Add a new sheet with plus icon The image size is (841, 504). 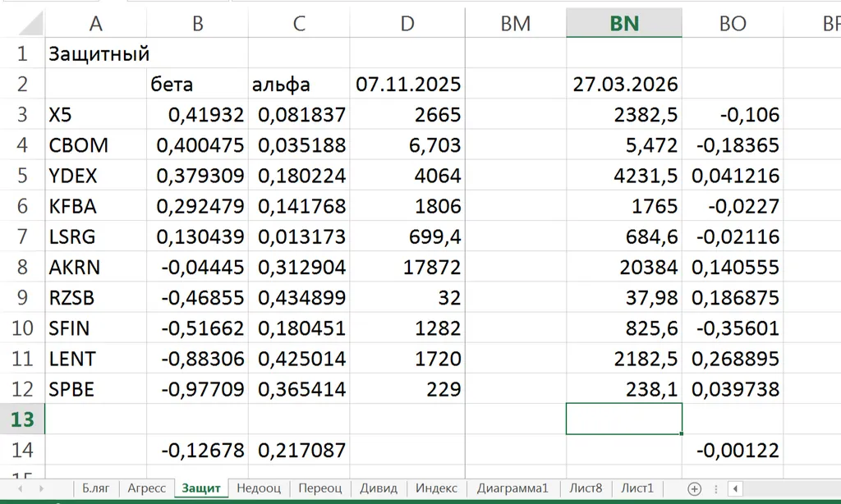coord(694,488)
